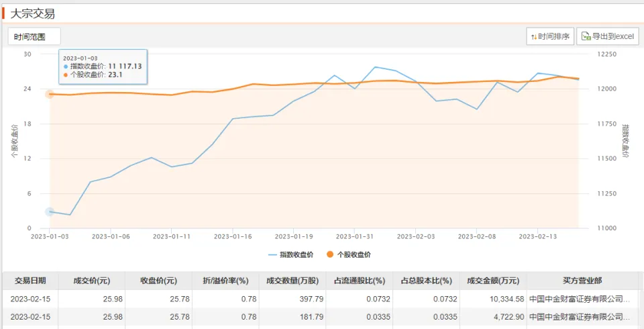Viewport: 644px width, 329px height.
Task: Click the 折/溢价率(%) column header
Action: pos(225,281)
